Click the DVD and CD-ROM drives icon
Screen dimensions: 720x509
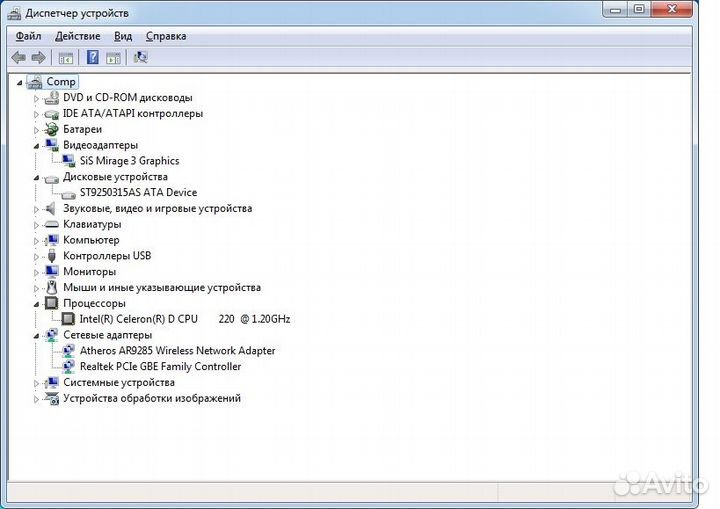[x=51, y=98]
